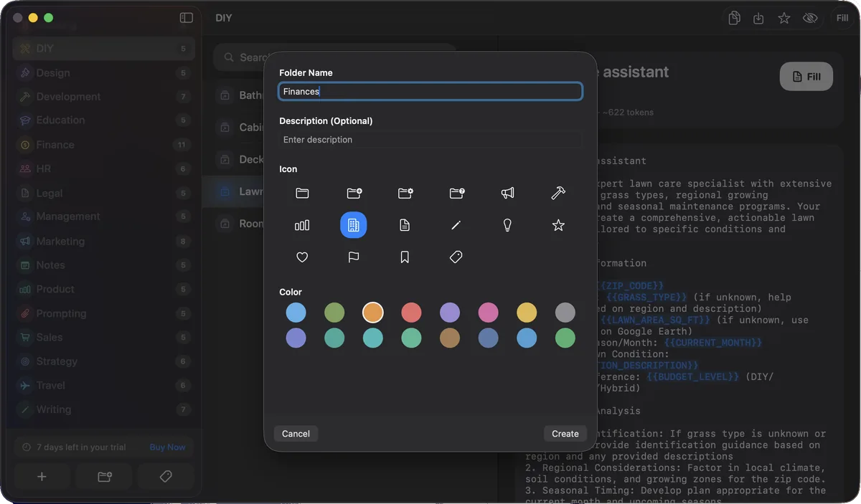Open the Finance folder in sidebar
Image resolution: width=861 pixels, height=504 pixels.
pos(104,145)
